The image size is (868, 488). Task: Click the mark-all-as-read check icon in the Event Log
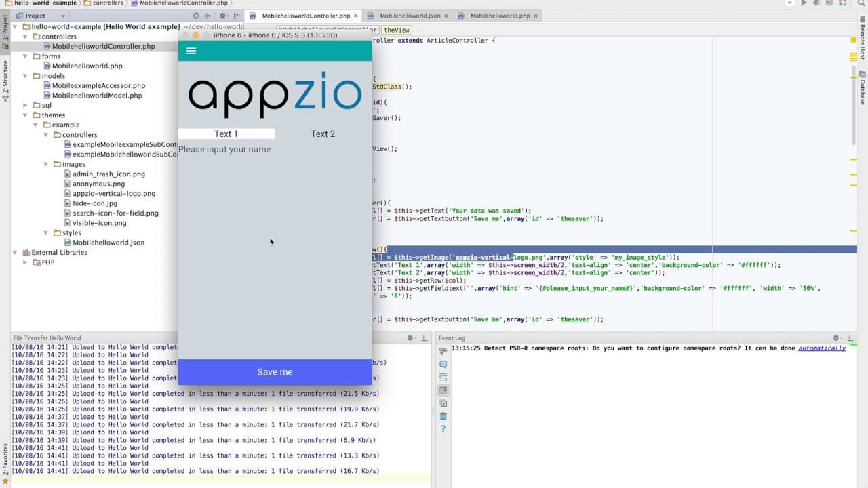point(443,403)
